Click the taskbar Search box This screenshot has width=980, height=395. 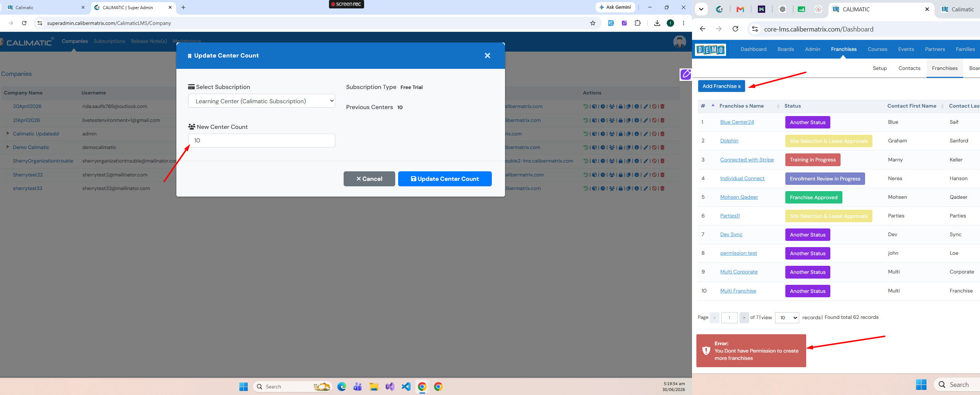click(292, 387)
